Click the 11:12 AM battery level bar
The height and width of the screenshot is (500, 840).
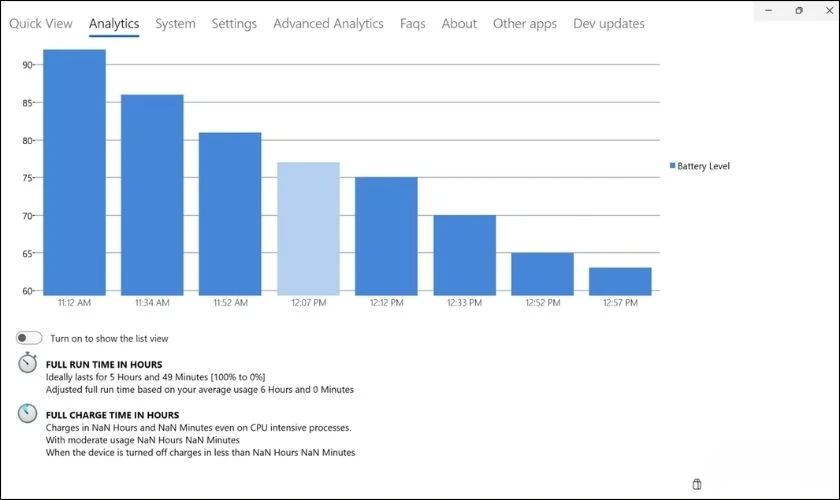74,172
